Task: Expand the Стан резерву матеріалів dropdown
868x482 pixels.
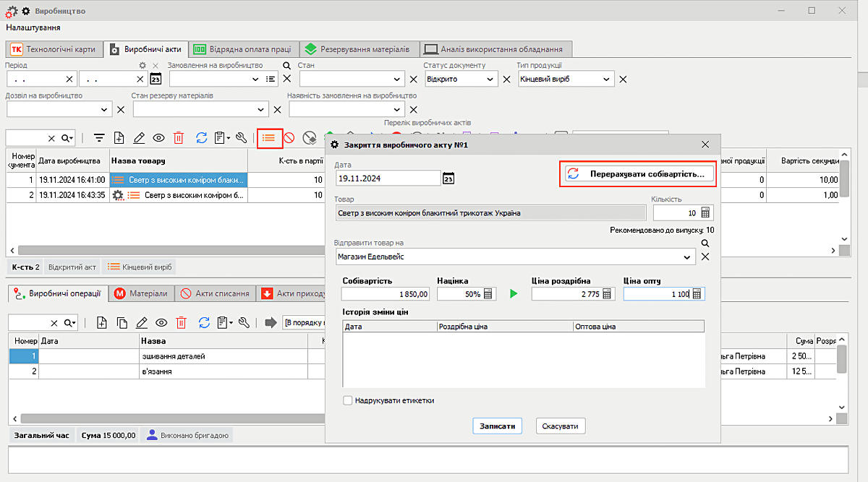Action: coord(261,109)
